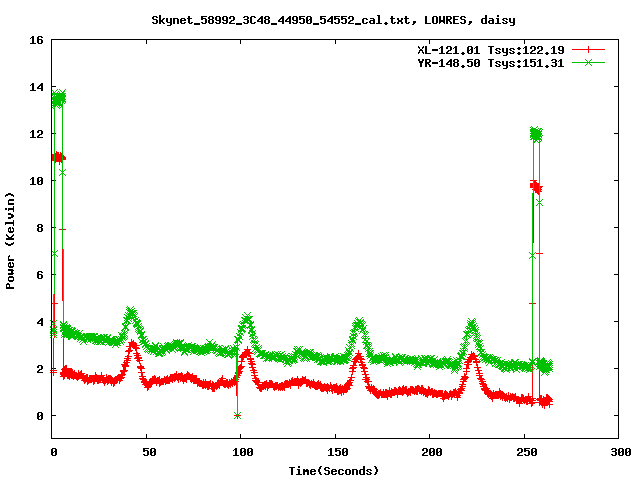Click y-axis tick label 16

(x=36, y=40)
